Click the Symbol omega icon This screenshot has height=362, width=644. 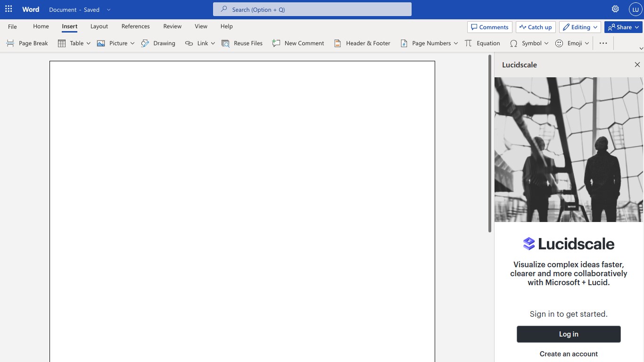(x=513, y=43)
